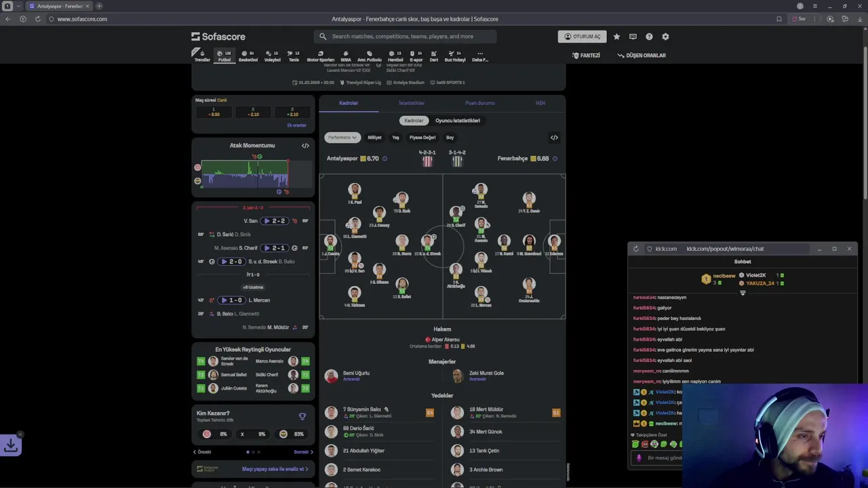
Task: Play the 2-0 goal video by S. v. d. Streek
Action: [x=231, y=262]
